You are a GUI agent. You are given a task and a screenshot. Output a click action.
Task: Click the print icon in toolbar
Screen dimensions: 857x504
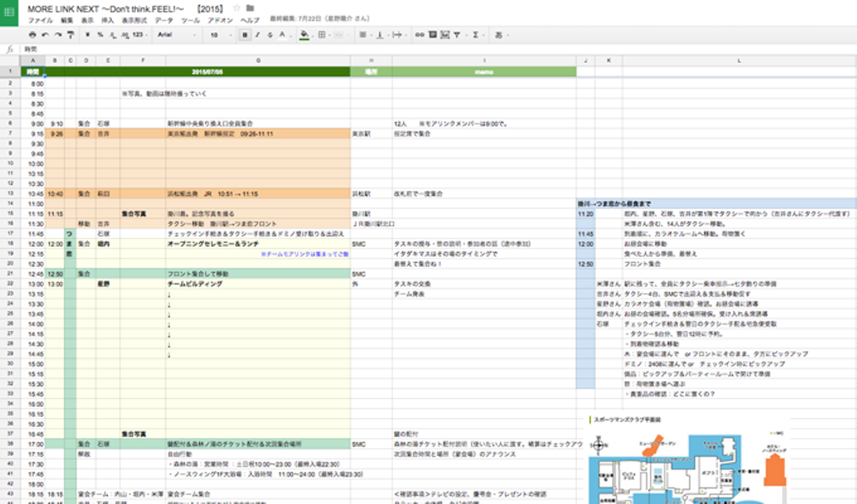[x=32, y=35]
